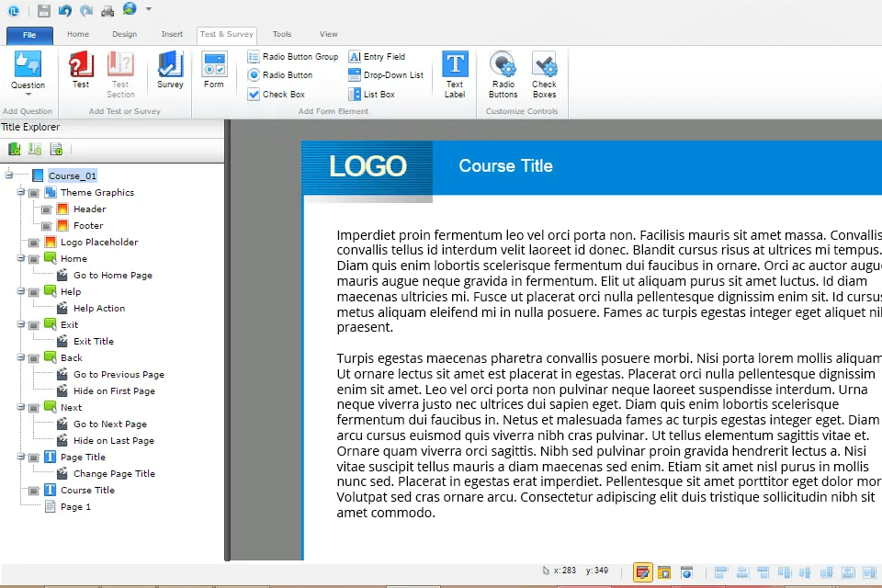The height and width of the screenshot is (588, 882).
Task: Collapse the Page Title node
Action: point(21,457)
